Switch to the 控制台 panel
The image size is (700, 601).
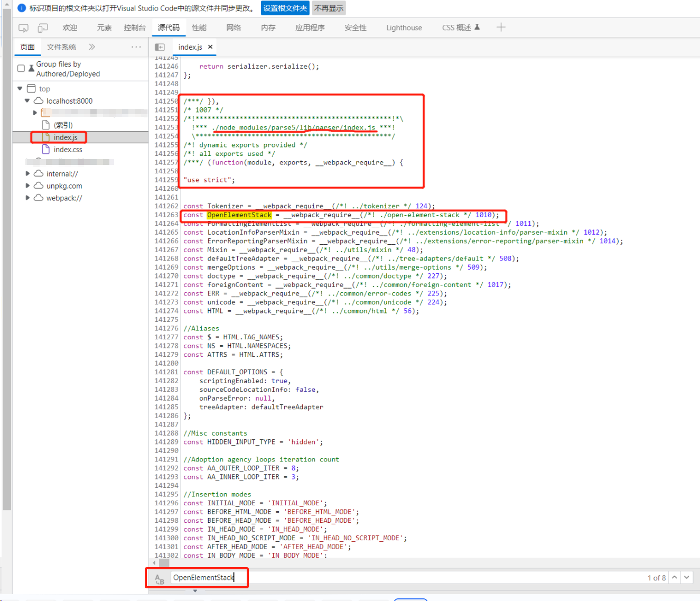pos(135,27)
